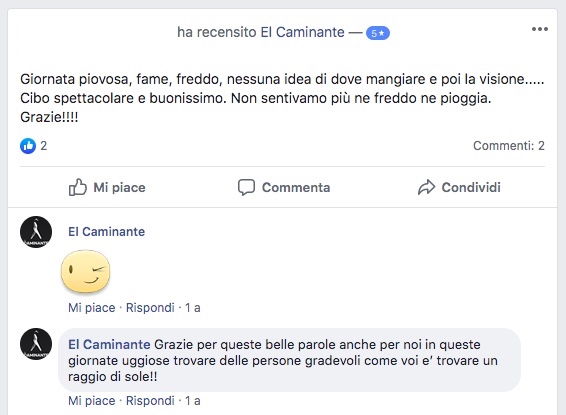
Task: Click the speech bubble icon beside Commenta
Action: click(246, 187)
